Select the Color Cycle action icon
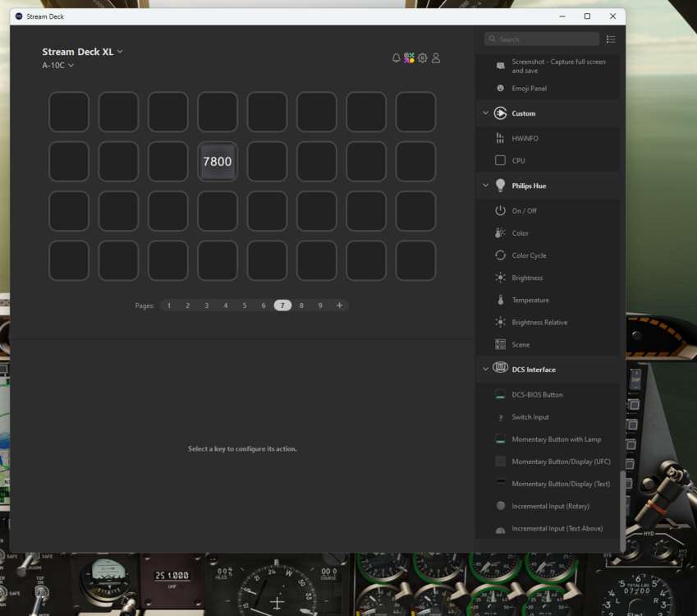 pyautogui.click(x=501, y=255)
